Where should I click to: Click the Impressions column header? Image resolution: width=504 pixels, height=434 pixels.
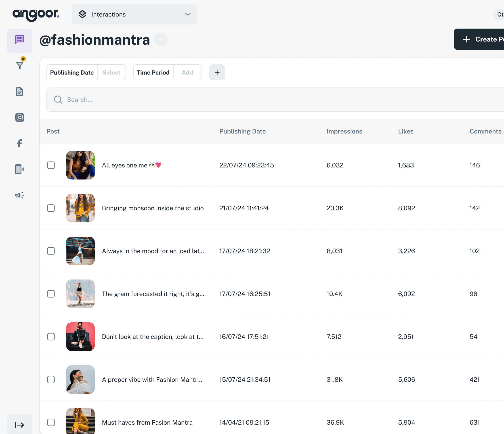344,131
